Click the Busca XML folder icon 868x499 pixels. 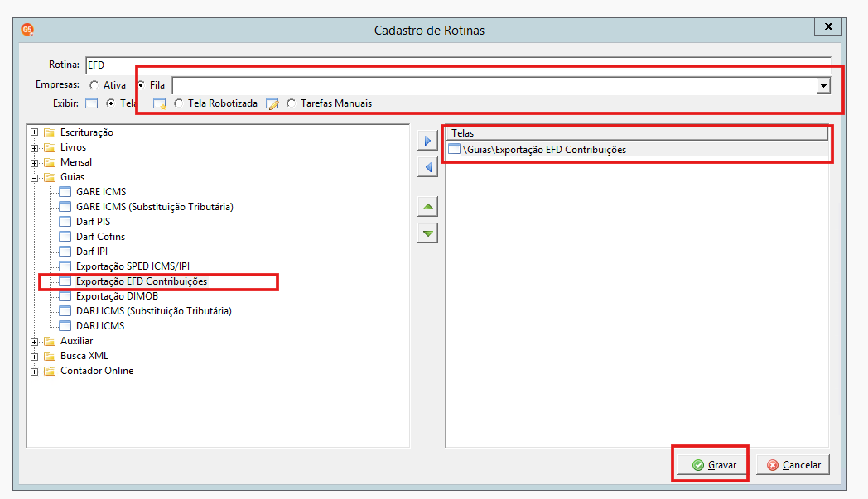point(50,357)
